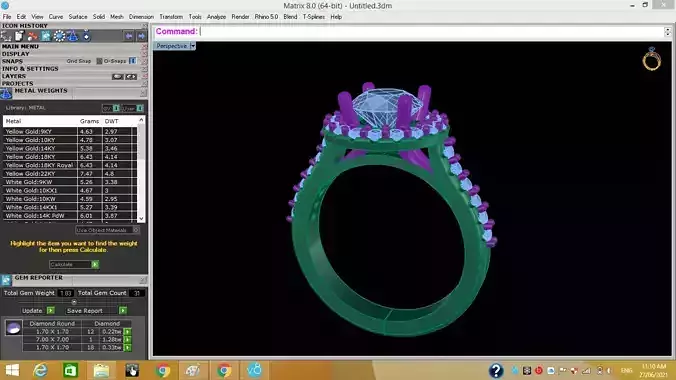Viewport: 676px width, 380px height.
Task: Click the blue ring icon in Icon History
Action: (86, 36)
